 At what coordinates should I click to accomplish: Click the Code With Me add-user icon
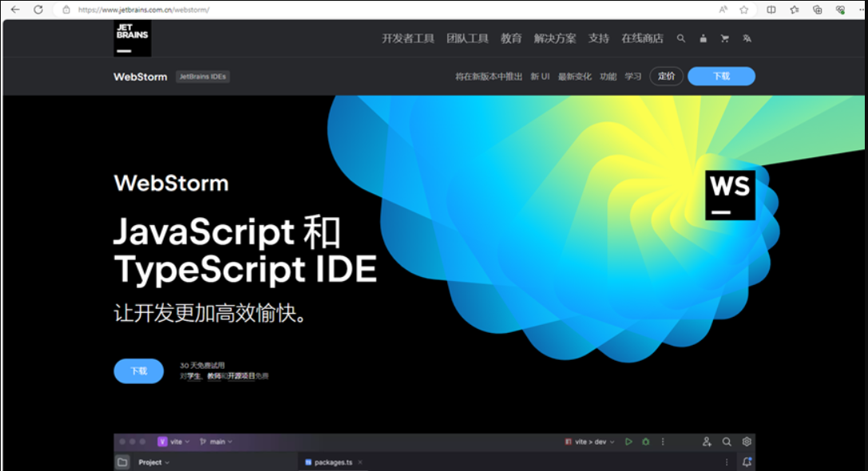click(x=707, y=441)
